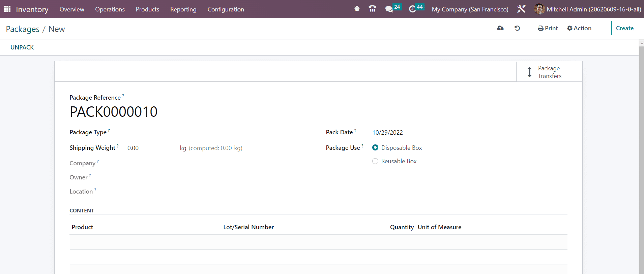The image size is (644, 274).
Task: Click the CONTENT section heading
Action: 82,210
